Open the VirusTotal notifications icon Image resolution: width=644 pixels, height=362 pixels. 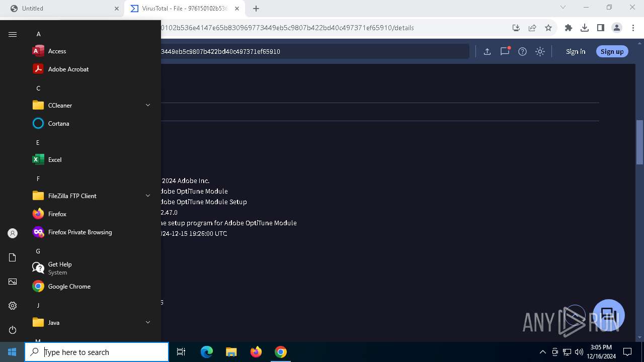505,51
